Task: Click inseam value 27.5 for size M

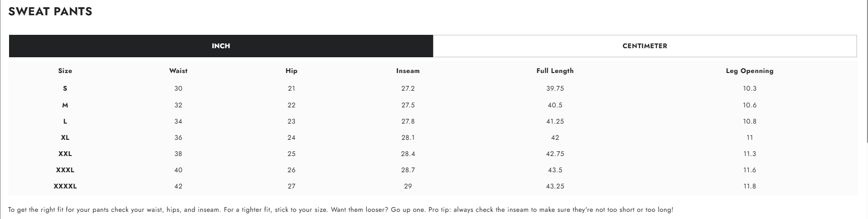Action: [408, 105]
